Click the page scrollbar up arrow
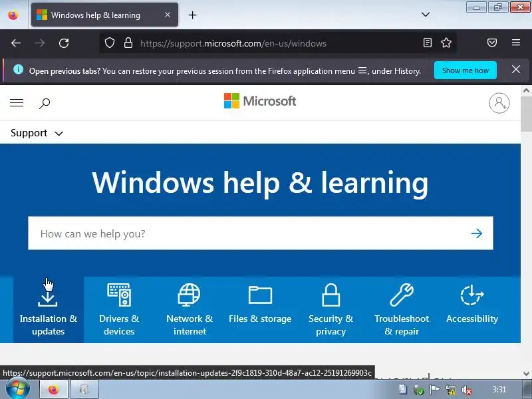 (526, 90)
